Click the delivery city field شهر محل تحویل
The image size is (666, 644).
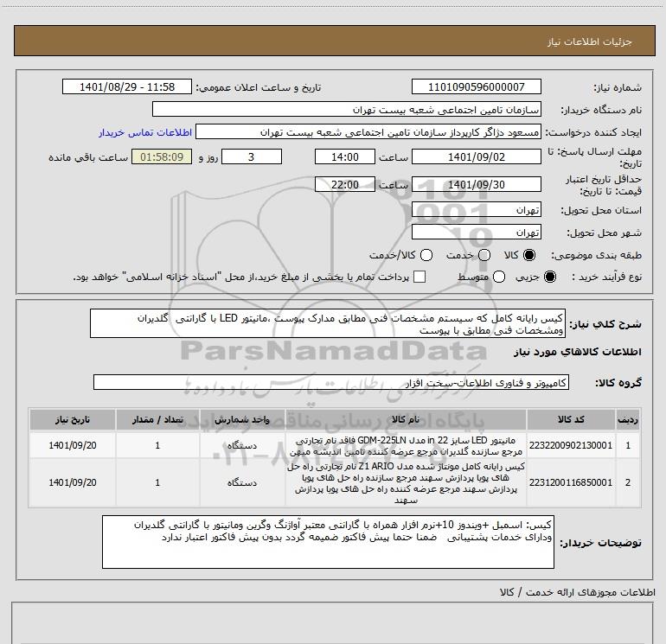[x=476, y=233]
